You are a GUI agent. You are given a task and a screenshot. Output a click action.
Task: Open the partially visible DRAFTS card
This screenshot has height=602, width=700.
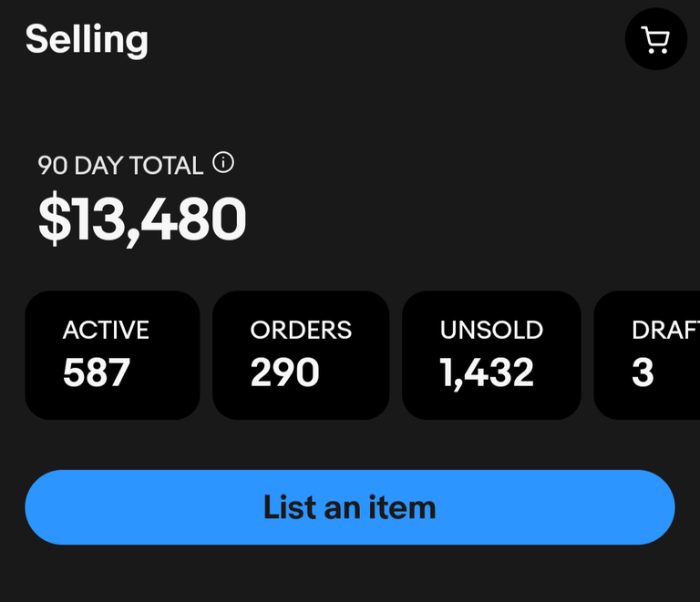click(647, 355)
